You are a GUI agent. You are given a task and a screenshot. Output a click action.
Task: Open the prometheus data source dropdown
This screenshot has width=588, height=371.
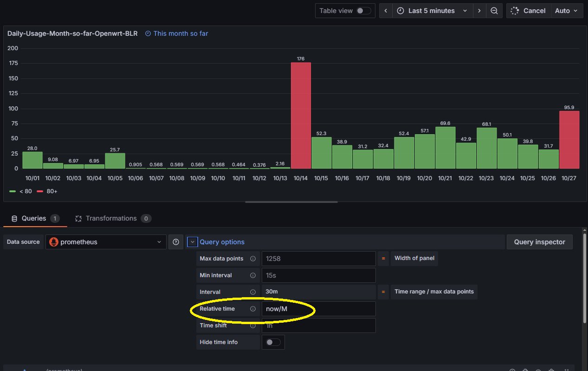pyautogui.click(x=106, y=242)
